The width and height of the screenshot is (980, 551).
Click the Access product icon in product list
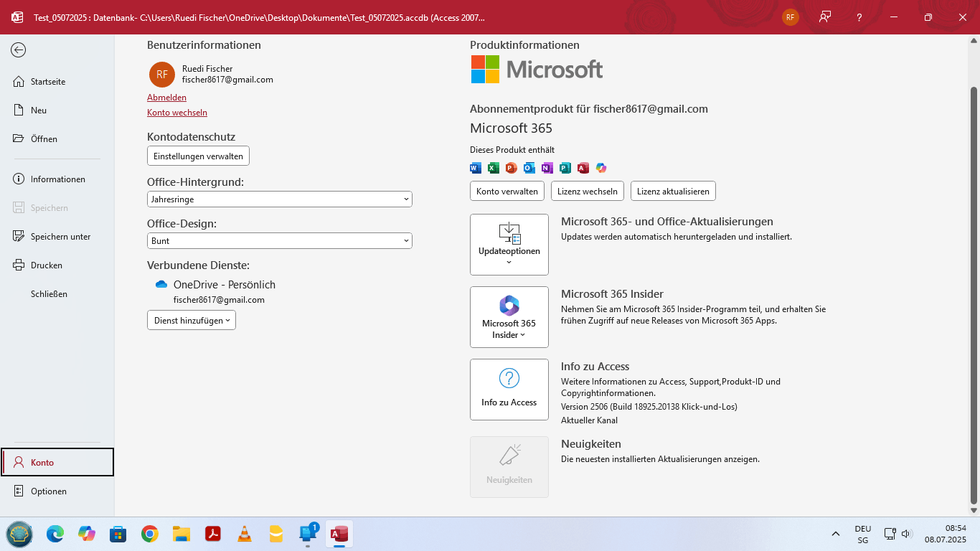pyautogui.click(x=583, y=168)
